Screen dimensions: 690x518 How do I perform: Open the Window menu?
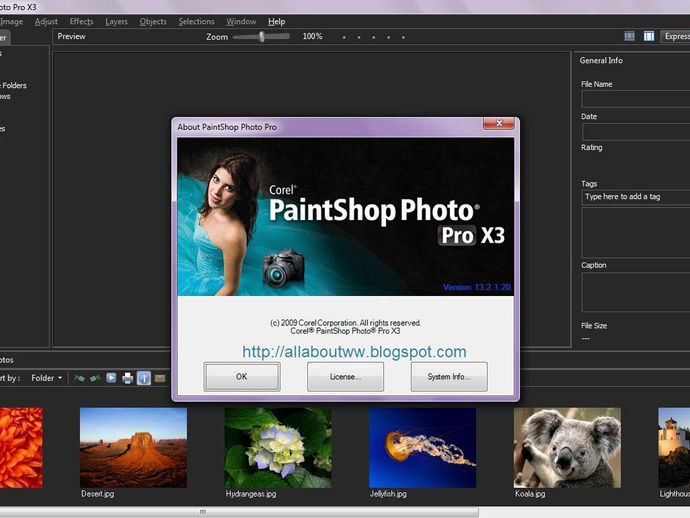241,22
